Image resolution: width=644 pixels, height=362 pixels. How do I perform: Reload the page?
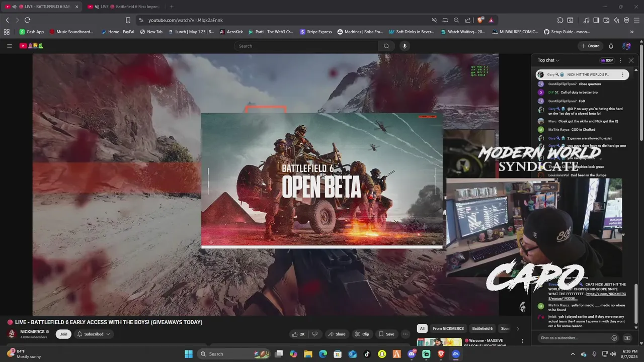(x=27, y=20)
